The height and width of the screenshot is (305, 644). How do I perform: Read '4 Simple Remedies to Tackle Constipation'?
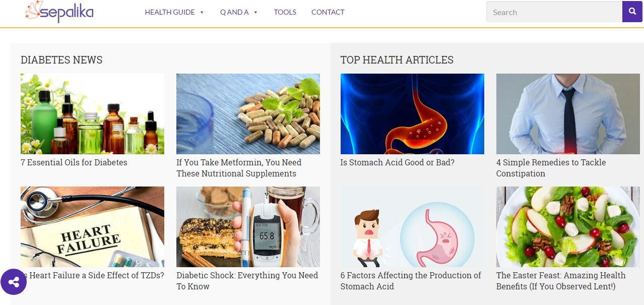pos(551,168)
